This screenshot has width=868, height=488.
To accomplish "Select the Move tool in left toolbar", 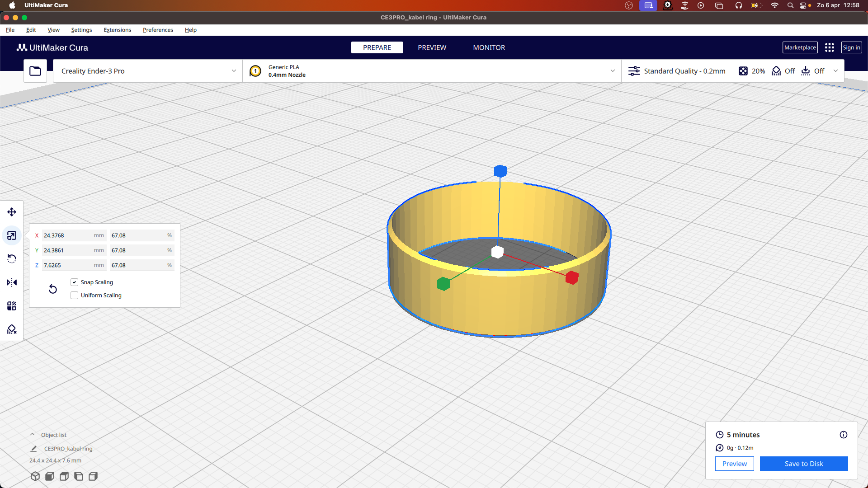I will point(12,212).
